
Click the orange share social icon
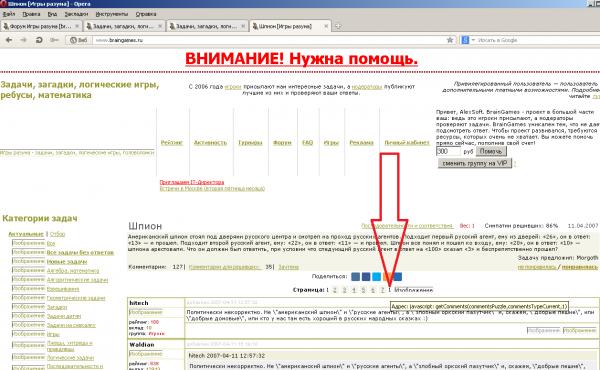coord(387,277)
